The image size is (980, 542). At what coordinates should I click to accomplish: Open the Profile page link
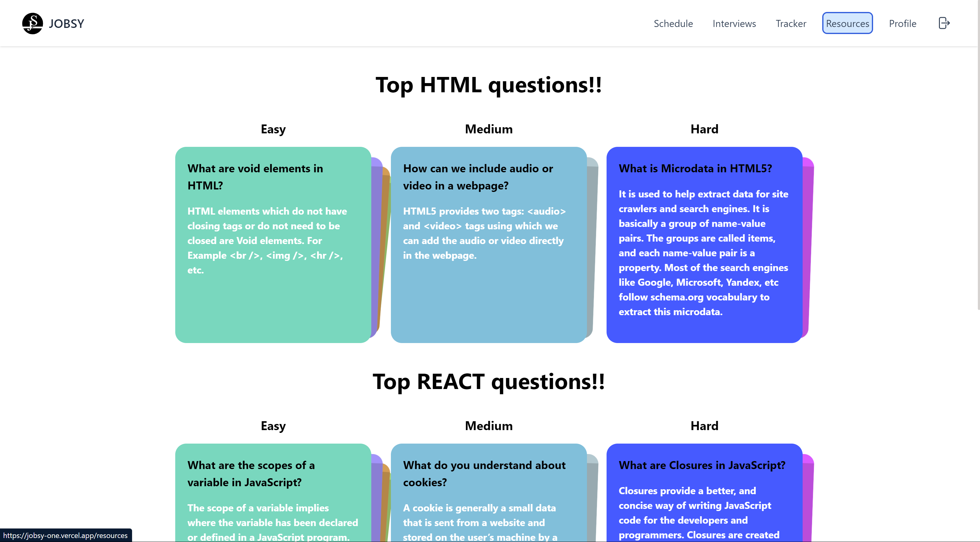(902, 24)
